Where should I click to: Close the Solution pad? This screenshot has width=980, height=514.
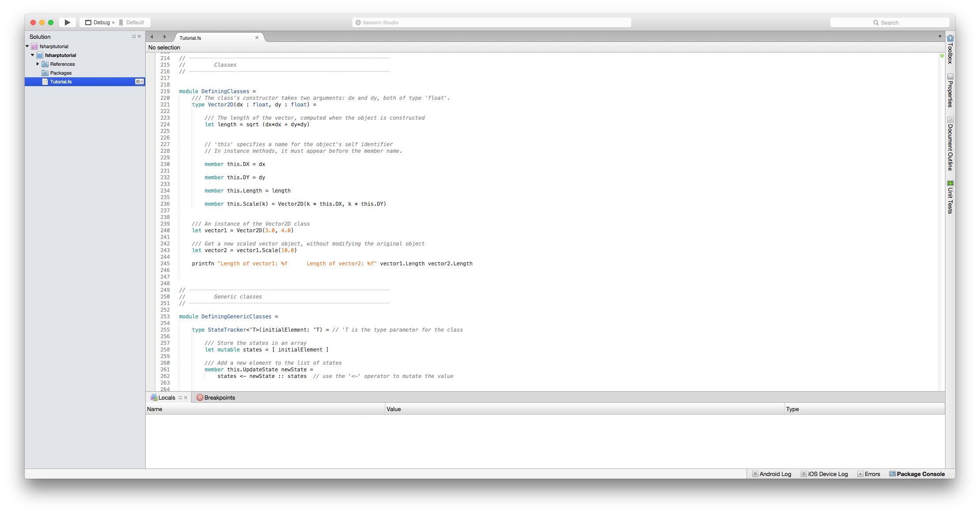coord(139,37)
